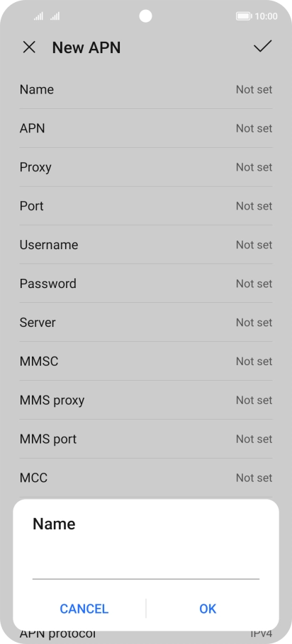Screen dimensions: 292x644
Task: Open the MMSC setting row
Action: point(146,361)
